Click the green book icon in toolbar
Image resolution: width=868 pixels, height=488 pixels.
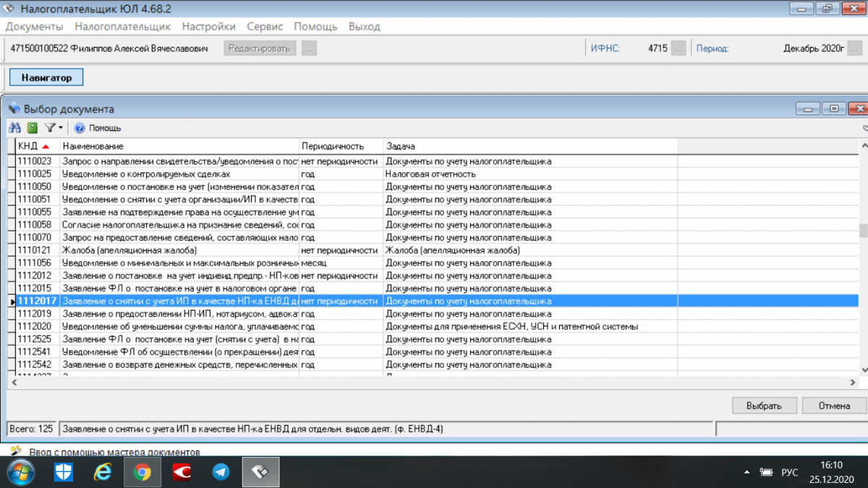point(32,128)
